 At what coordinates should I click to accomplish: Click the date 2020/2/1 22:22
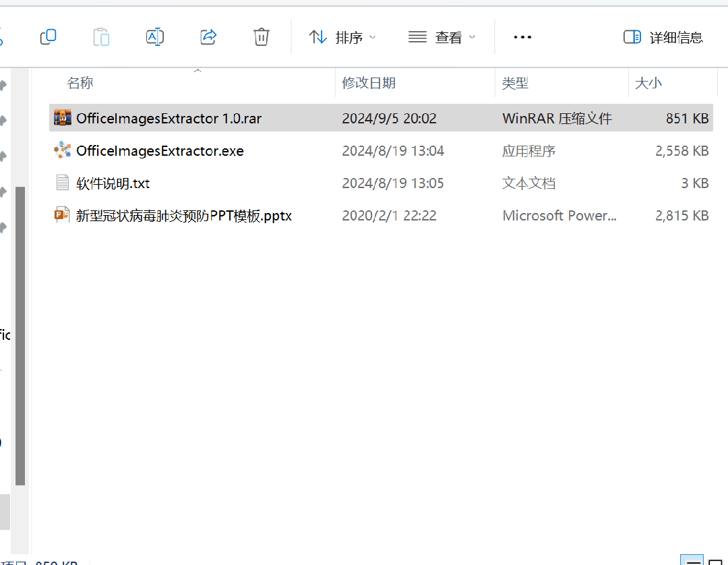(x=389, y=216)
